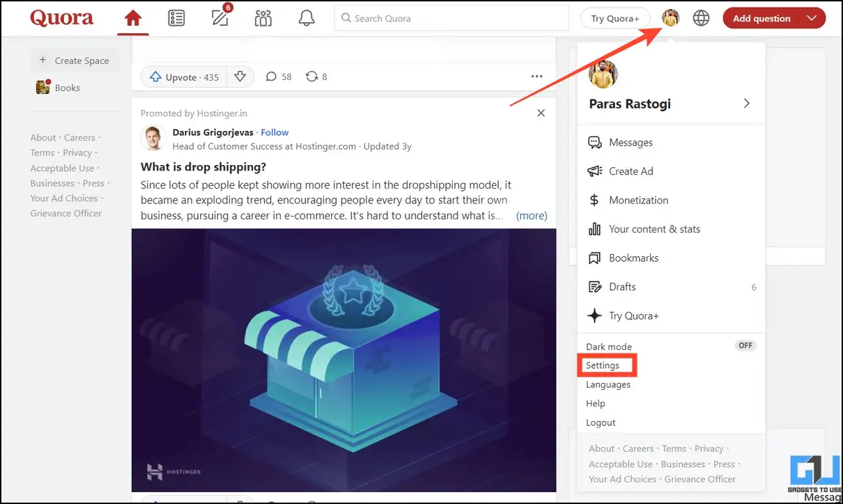Open Acceptable Use in left sidebar

(x=62, y=168)
